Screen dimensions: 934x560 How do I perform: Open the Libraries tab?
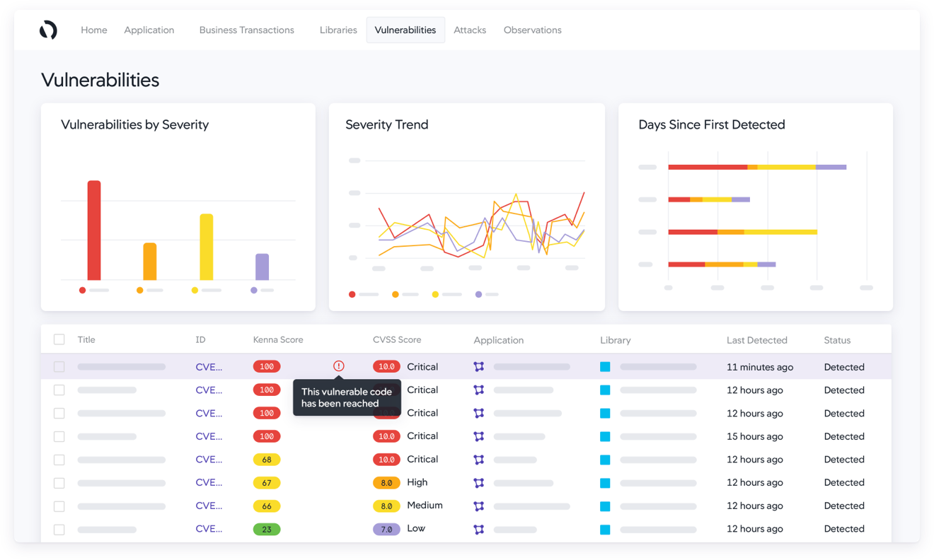point(338,30)
